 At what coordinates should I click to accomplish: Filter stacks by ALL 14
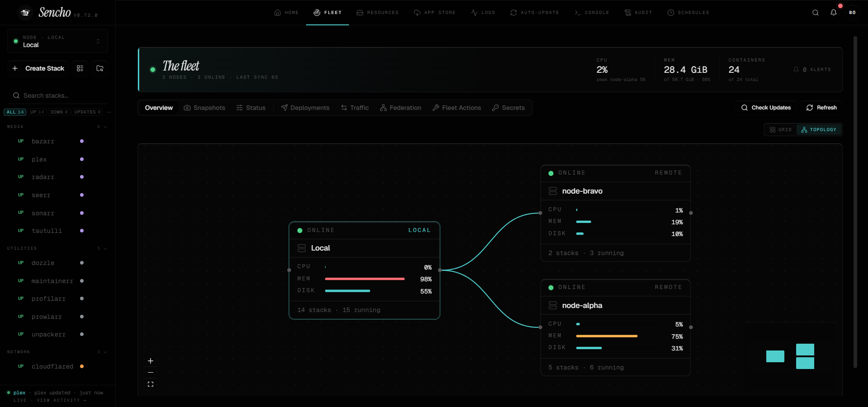coord(15,112)
